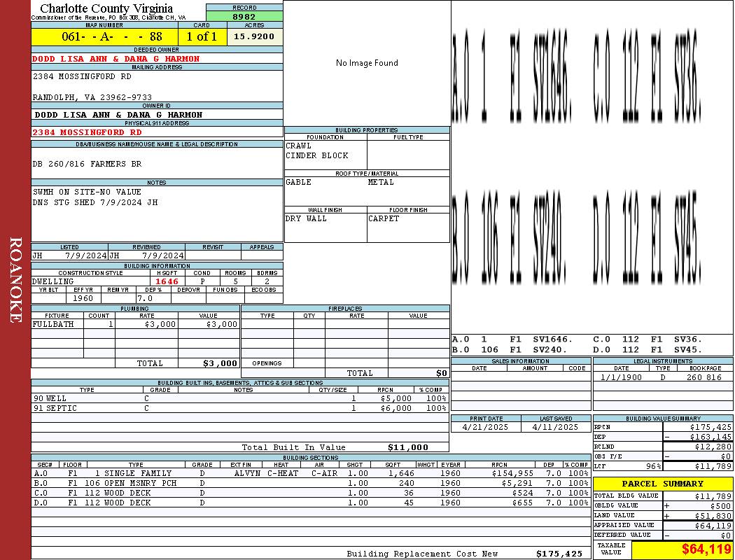This screenshot has height=560, width=735.
Task: Select the note DNS STG SHED 7/9/2024 JH
Action: (x=95, y=202)
